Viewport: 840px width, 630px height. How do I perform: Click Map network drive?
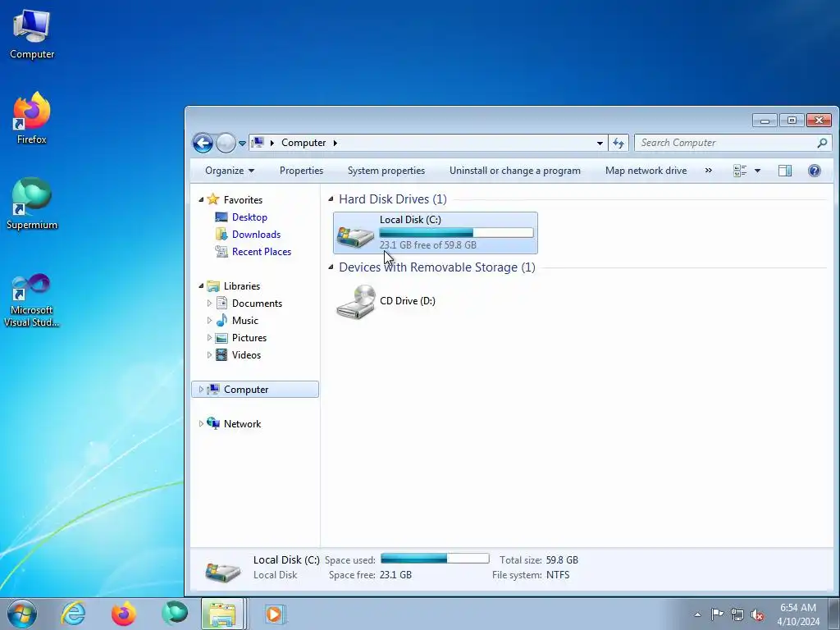(646, 171)
